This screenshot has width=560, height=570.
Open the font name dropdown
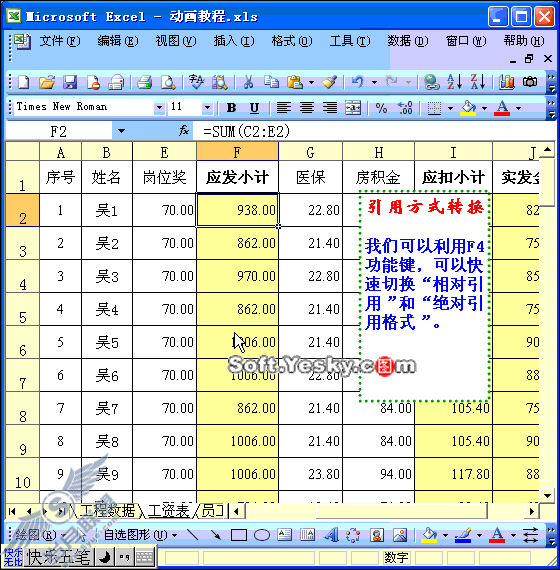[159, 108]
